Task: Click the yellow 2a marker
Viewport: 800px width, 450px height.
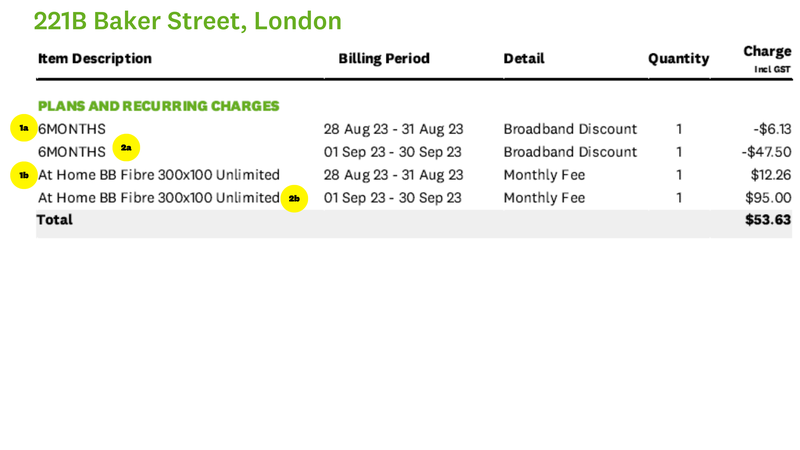Action: coord(126,148)
